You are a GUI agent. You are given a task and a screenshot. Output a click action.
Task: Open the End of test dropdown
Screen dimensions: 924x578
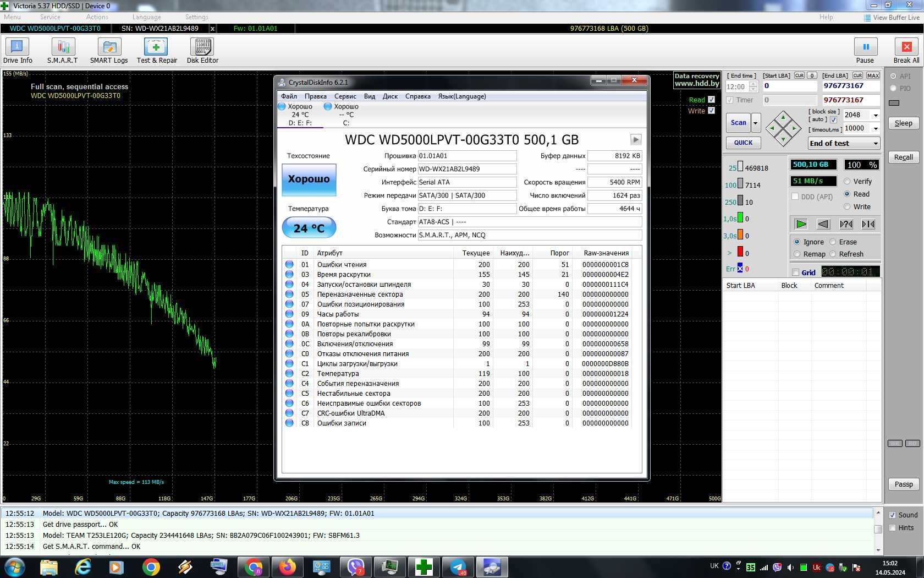coord(844,143)
